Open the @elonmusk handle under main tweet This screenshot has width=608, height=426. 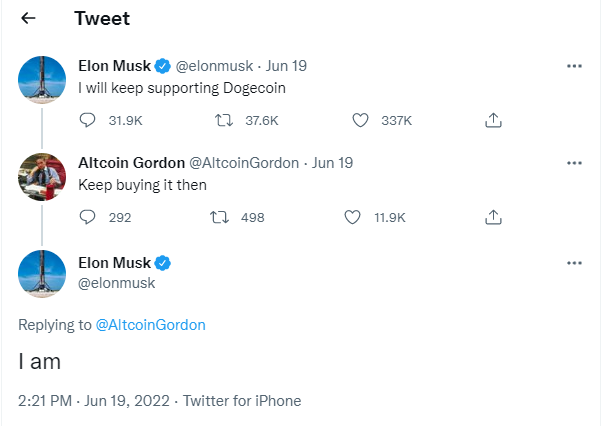[x=116, y=283]
